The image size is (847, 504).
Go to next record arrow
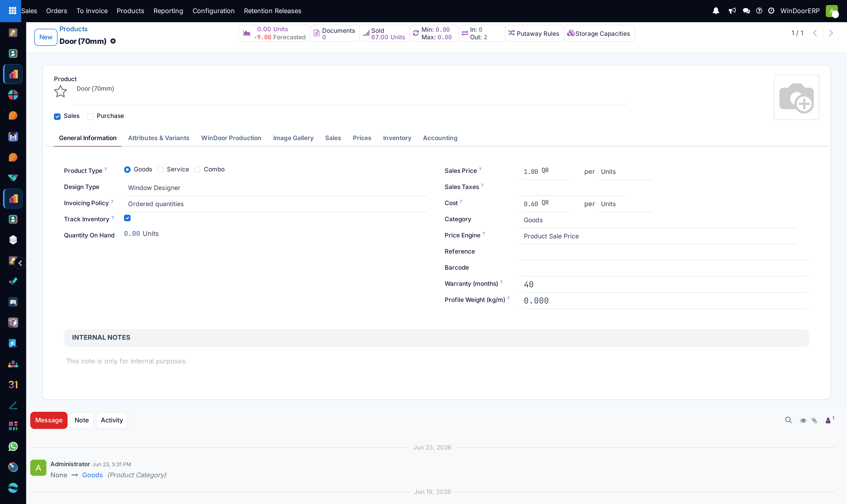(831, 33)
